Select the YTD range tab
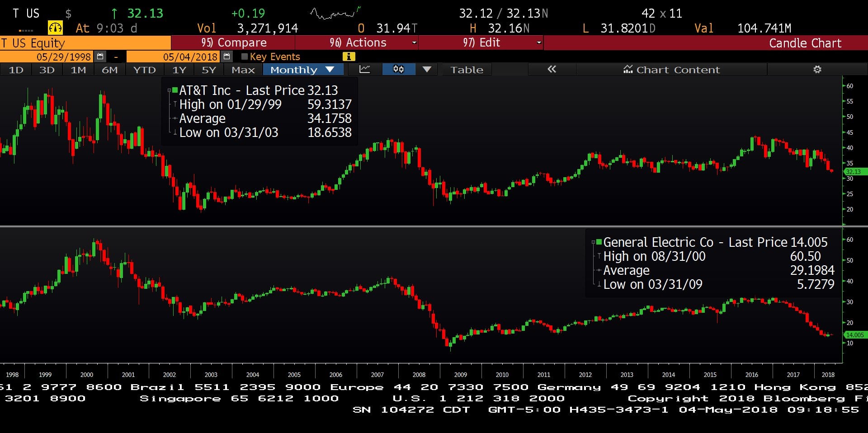Image resolution: width=868 pixels, height=433 pixels. pyautogui.click(x=144, y=70)
